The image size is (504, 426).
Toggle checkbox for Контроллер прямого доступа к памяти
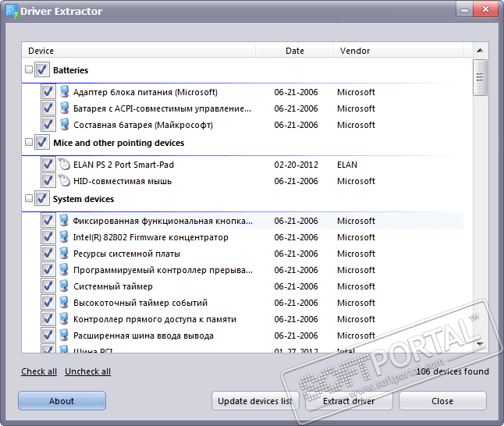[x=48, y=319]
